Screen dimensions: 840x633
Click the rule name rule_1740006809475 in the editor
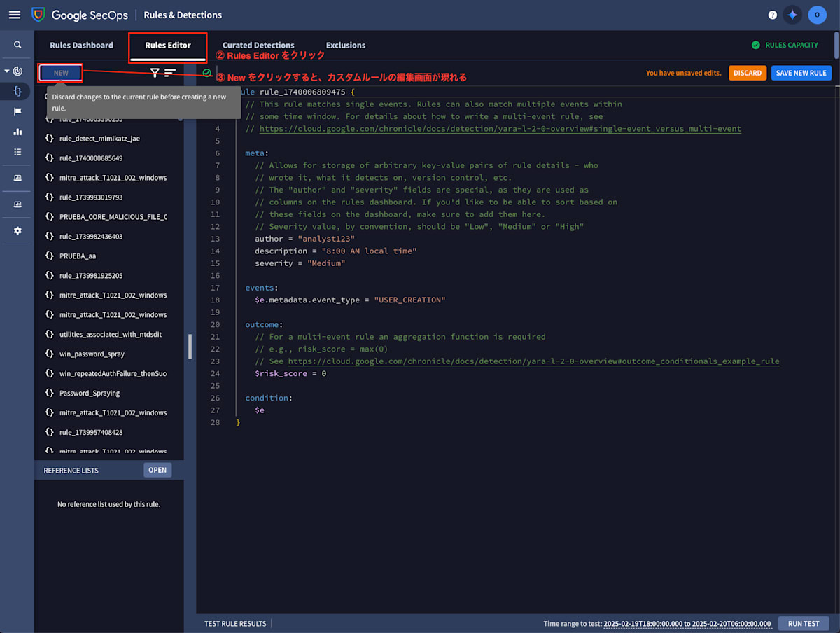[302, 92]
